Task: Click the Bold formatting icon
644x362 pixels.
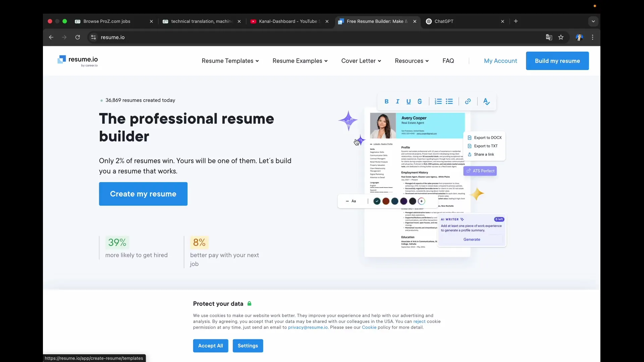Action: coord(386,102)
